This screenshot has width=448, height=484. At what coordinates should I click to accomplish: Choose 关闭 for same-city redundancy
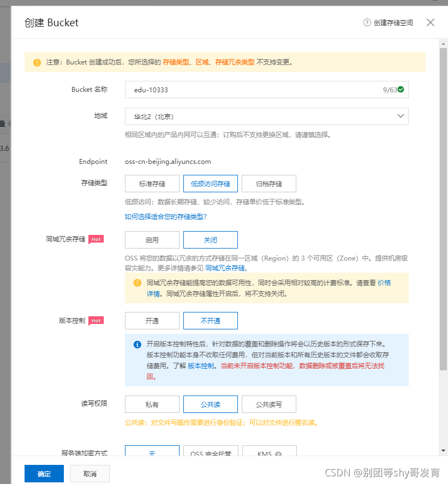[x=211, y=240]
